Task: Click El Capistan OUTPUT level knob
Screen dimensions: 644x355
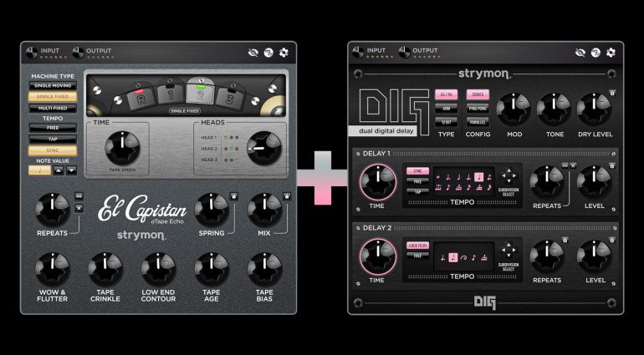Action: (x=78, y=53)
